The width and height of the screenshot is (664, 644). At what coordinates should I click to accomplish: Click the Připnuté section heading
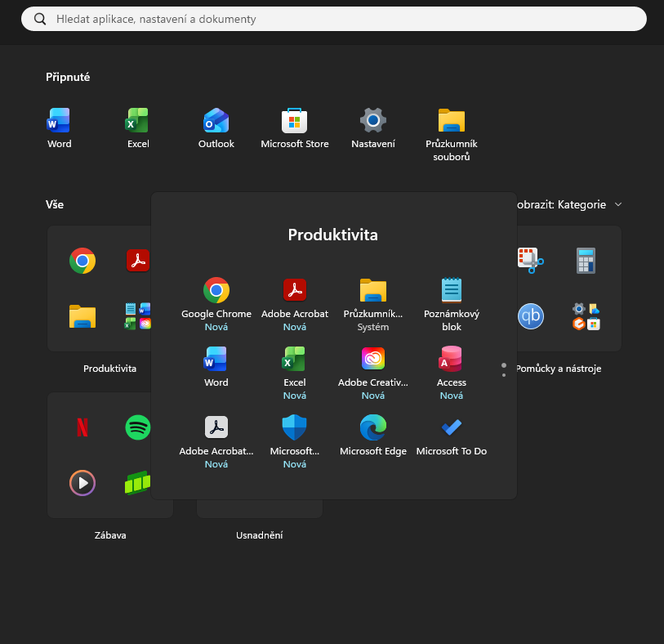[68, 77]
